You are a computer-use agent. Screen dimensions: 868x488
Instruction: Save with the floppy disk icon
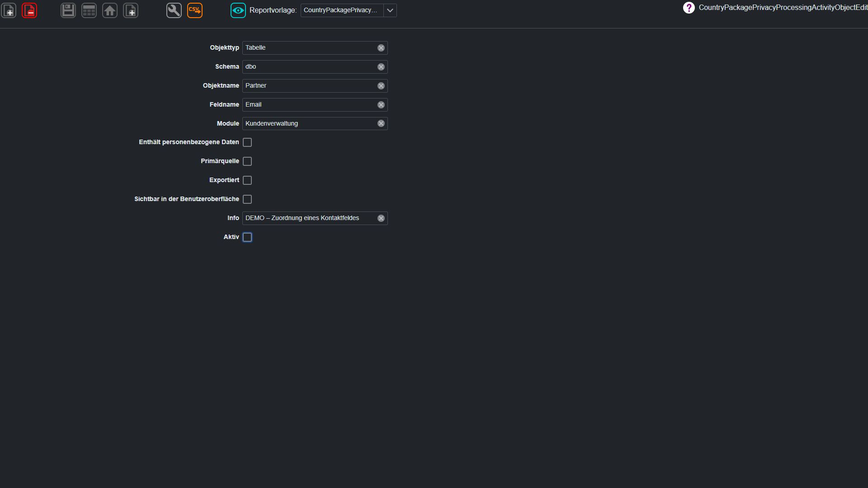[68, 10]
